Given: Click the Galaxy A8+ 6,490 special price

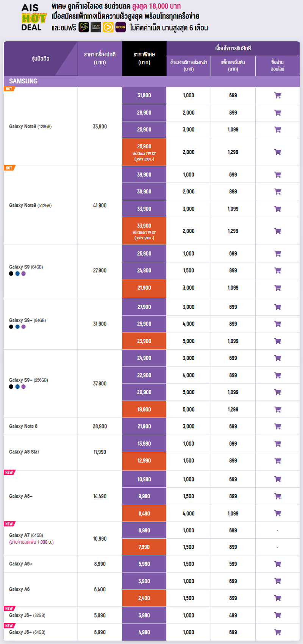Looking at the screenshot, I should point(144,513).
